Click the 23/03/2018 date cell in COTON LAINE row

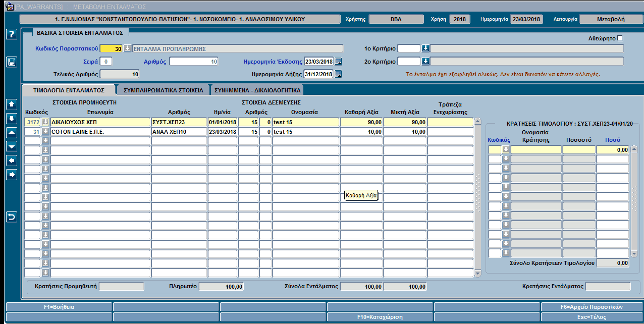coord(223,132)
